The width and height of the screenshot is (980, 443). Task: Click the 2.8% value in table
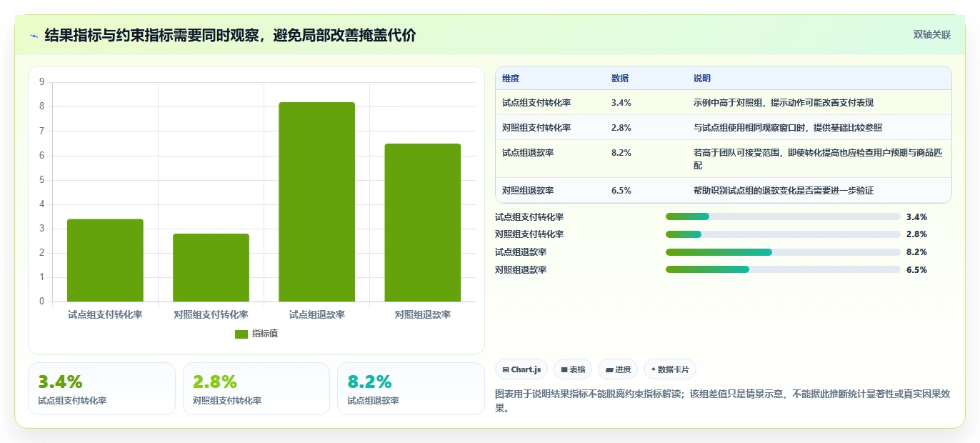(x=621, y=128)
